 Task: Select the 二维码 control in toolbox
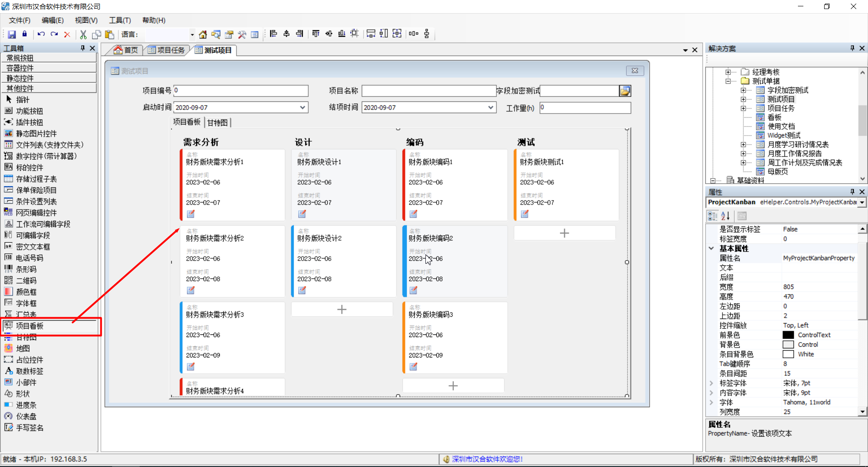[26, 281]
